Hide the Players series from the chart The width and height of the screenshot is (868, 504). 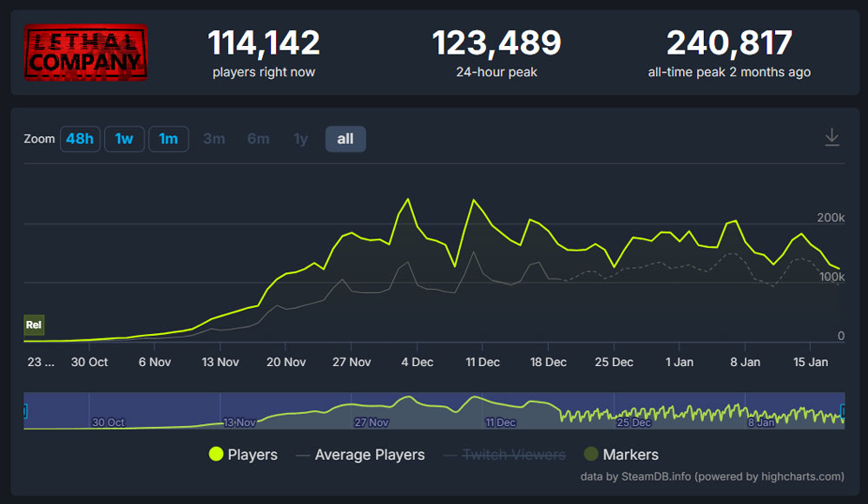click(x=251, y=455)
